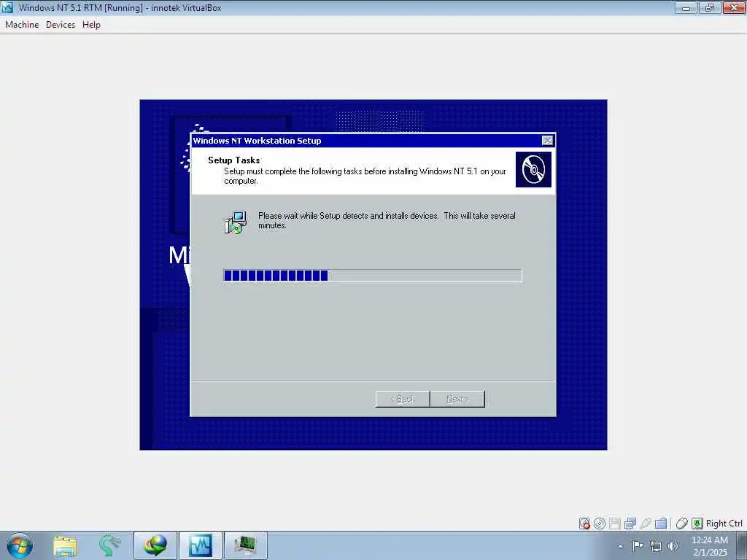Screen dimensions: 747x560
Task: Select the VirtualBox taskbar button
Action: pos(200,545)
